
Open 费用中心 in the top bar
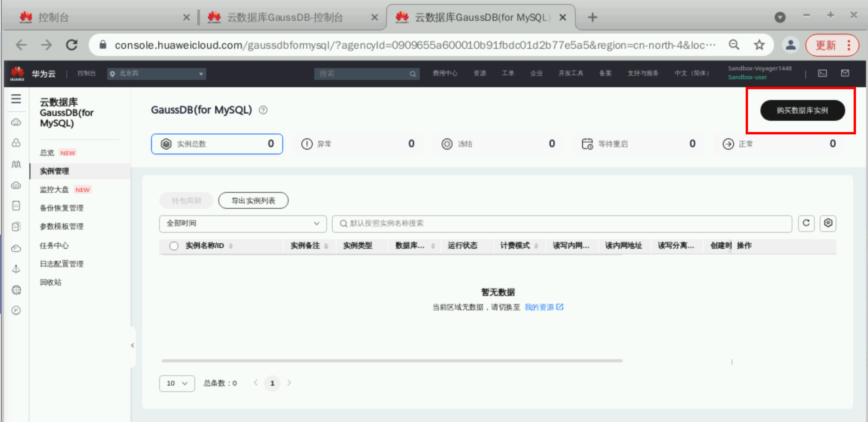[x=445, y=73]
